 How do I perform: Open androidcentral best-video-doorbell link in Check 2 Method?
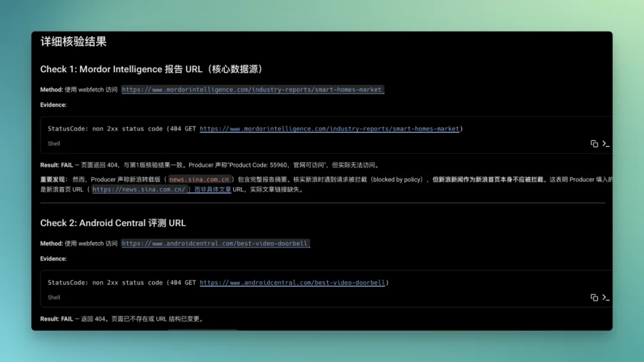pos(215,243)
